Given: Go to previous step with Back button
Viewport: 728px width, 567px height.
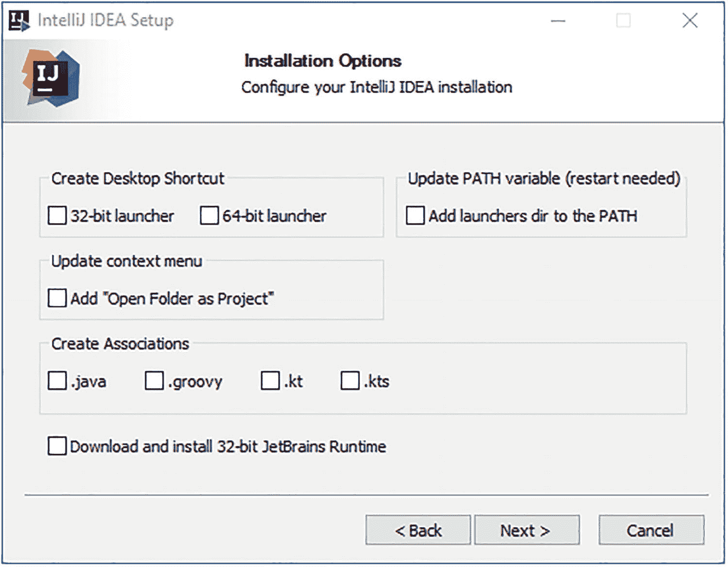Looking at the screenshot, I should (x=418, y=530).
